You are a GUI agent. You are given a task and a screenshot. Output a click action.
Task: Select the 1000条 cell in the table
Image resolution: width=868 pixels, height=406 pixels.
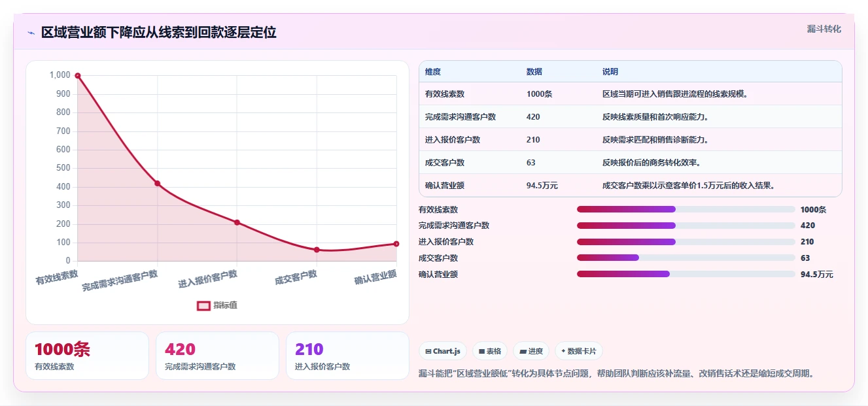pyautogui.click(x=540, y=94)
